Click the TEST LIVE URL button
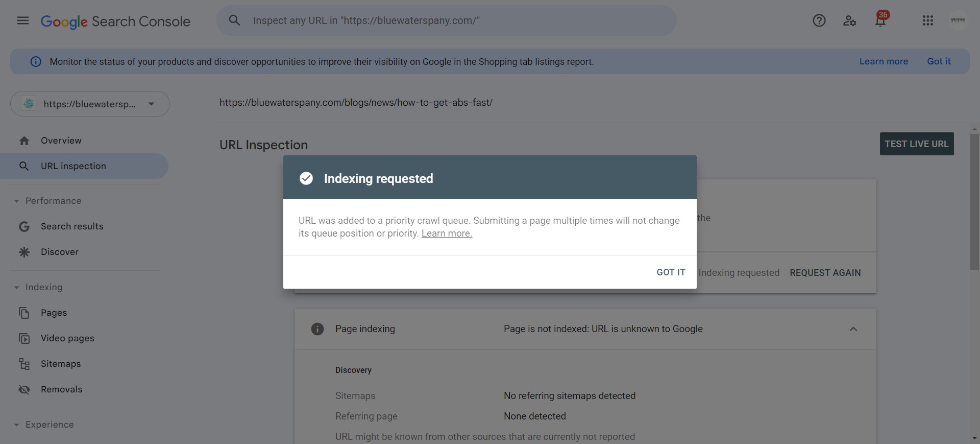This screenshot has height=444, width=980. click(x=917, y=144)
